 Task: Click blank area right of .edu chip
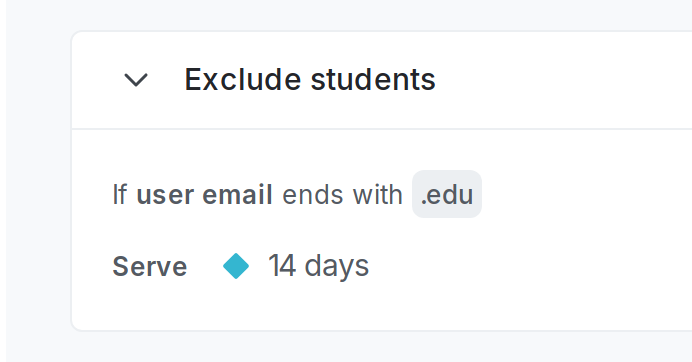587,195
